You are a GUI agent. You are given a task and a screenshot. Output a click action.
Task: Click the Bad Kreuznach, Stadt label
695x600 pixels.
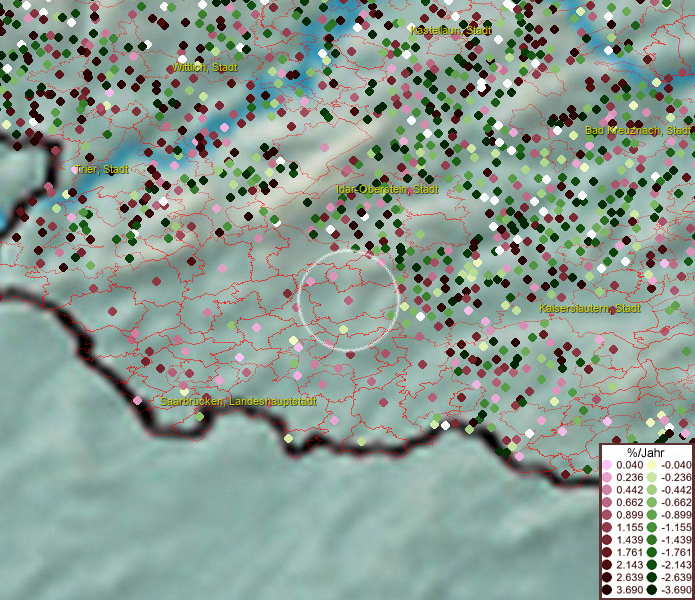pos(637,130)
